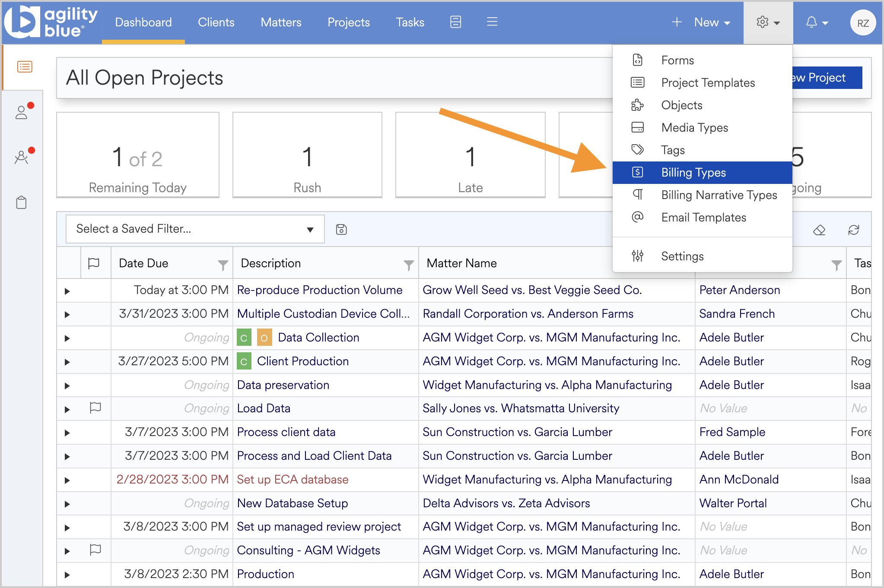Open the user sidebar icon with red badge
This screenshot has height=588, width=884.
pos(22,112)
